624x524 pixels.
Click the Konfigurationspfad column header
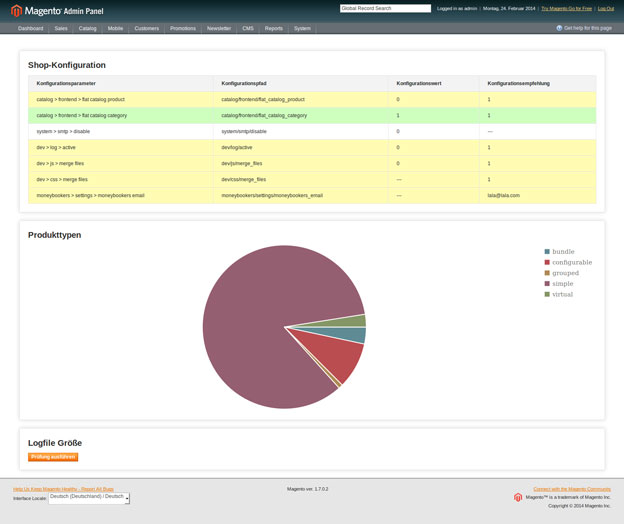pyautogui.click(x=244, y=84)
